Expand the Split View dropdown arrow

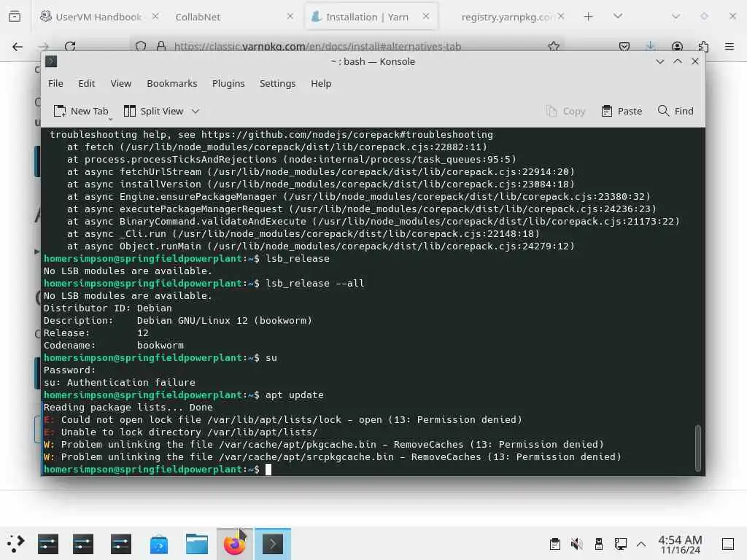click(196, 111)
